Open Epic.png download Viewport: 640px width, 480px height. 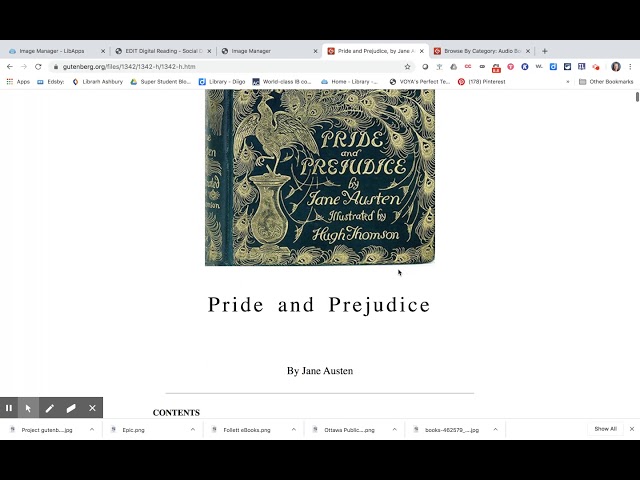[133, 430]
